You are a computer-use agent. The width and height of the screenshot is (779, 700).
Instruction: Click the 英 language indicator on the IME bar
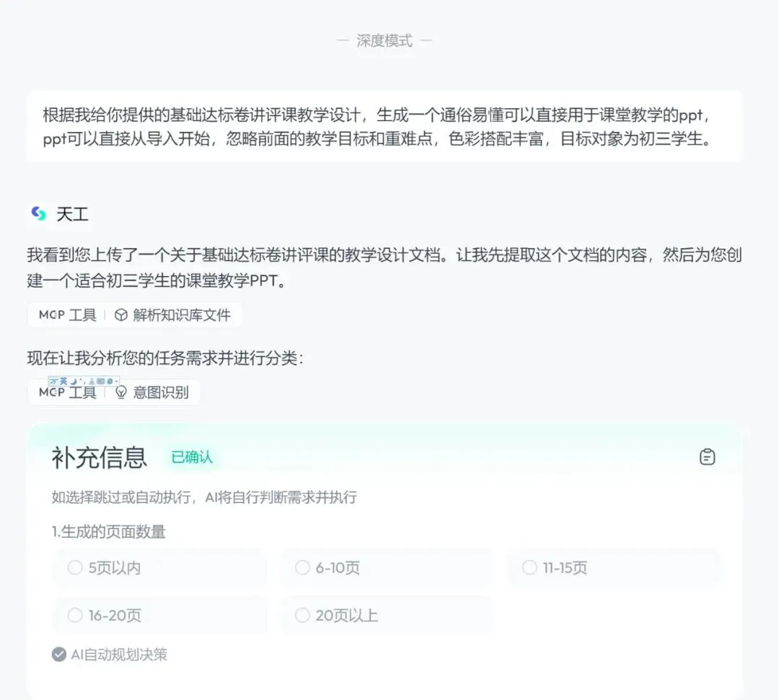coord(63,381)
